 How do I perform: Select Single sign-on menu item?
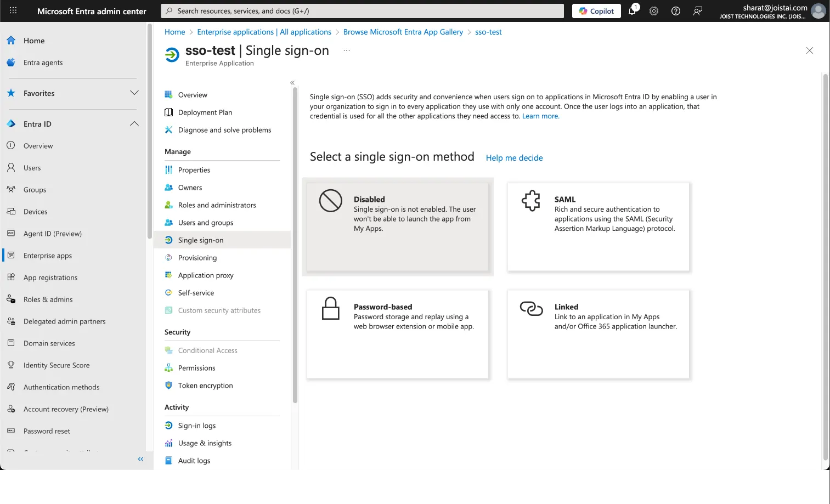pyautogui.click(x=222, y=240)
